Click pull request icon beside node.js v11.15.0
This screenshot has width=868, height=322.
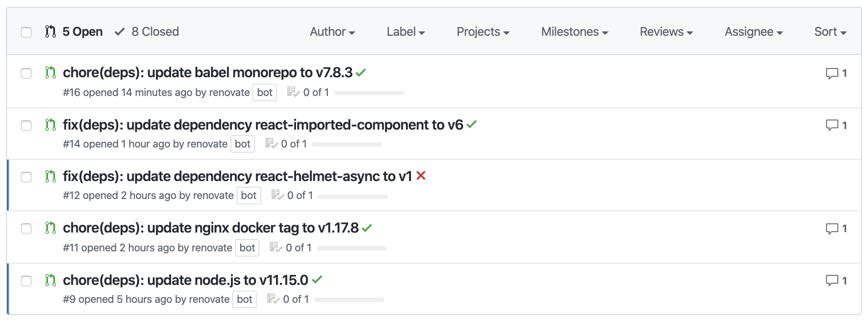[51, 280]
